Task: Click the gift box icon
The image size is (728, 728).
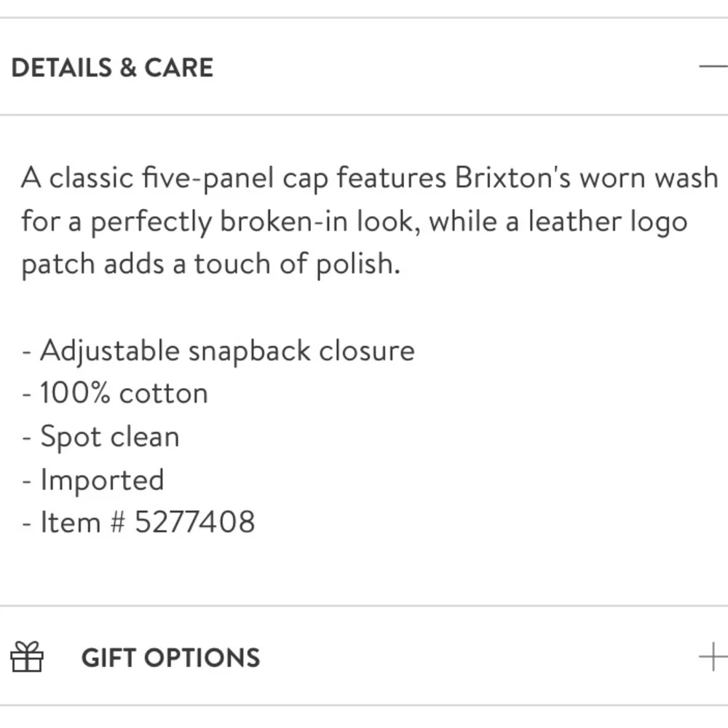Action: click(27, 657)
